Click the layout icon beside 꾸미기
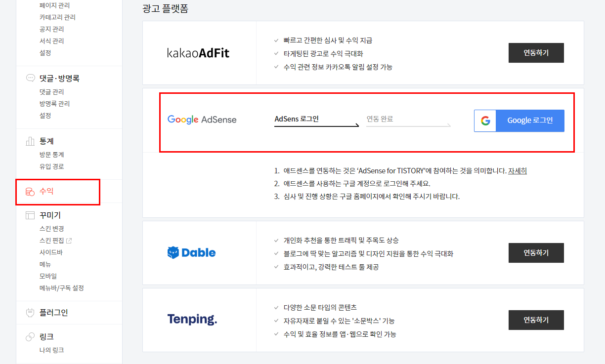This screenshot has width=605, height=364. click(30, 215)
